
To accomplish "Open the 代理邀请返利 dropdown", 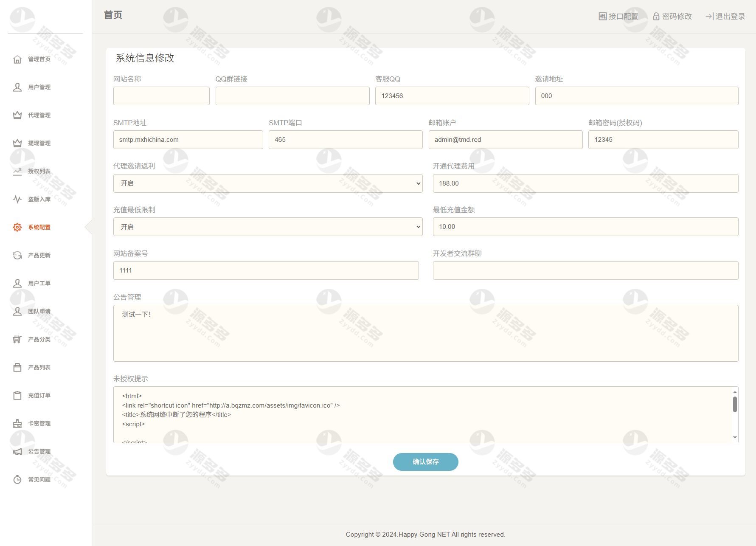I will pyautogui.click(x=268, y=183).
